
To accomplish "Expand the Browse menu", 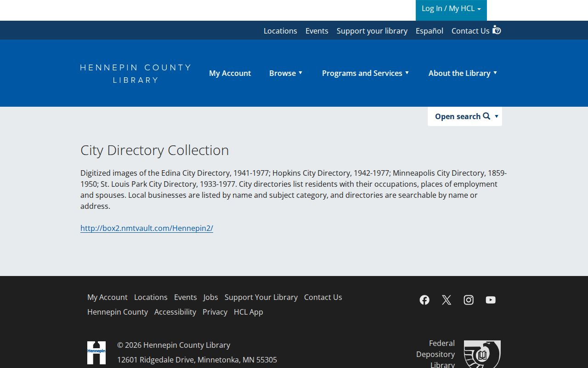I will 286,73.
